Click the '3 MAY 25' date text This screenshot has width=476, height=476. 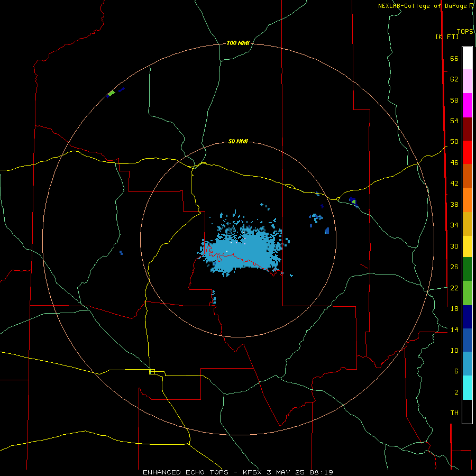click(286, 472)
